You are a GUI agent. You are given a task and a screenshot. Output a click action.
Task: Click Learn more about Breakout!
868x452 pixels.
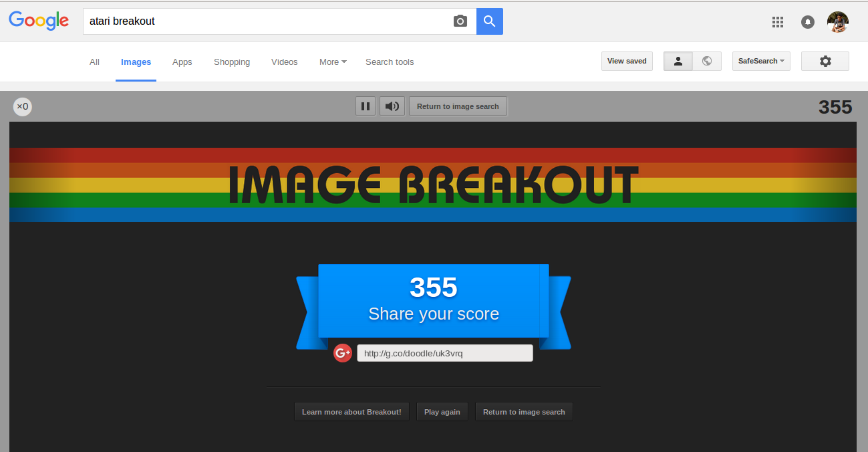pyautogui.click(x=351, y=412)
